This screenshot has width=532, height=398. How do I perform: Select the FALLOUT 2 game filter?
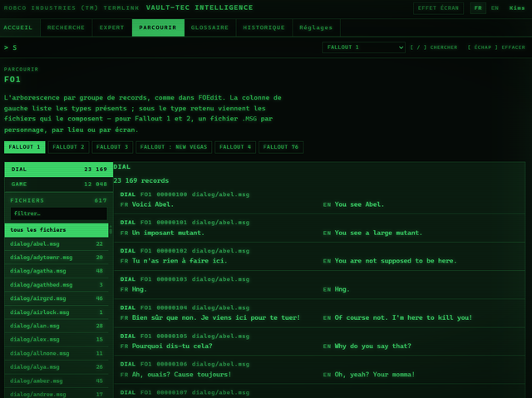[68, 147]
